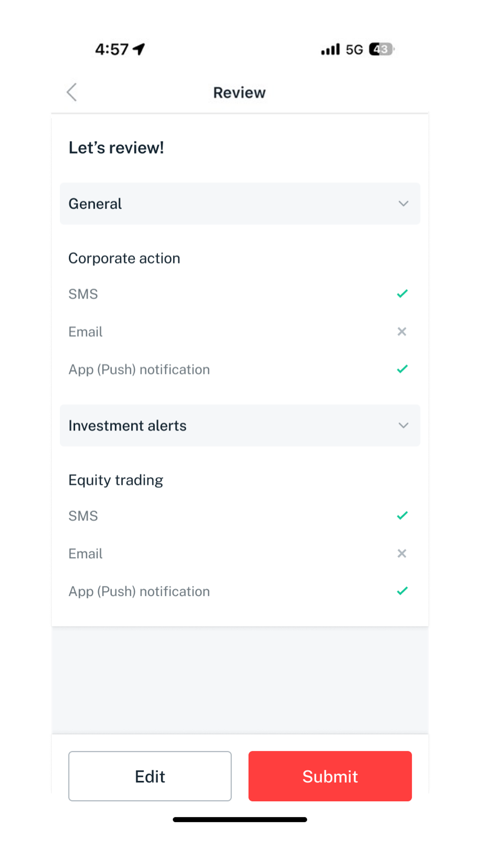Go back using the left arrow icon
The image size is (482, 868).
(72, 92)
